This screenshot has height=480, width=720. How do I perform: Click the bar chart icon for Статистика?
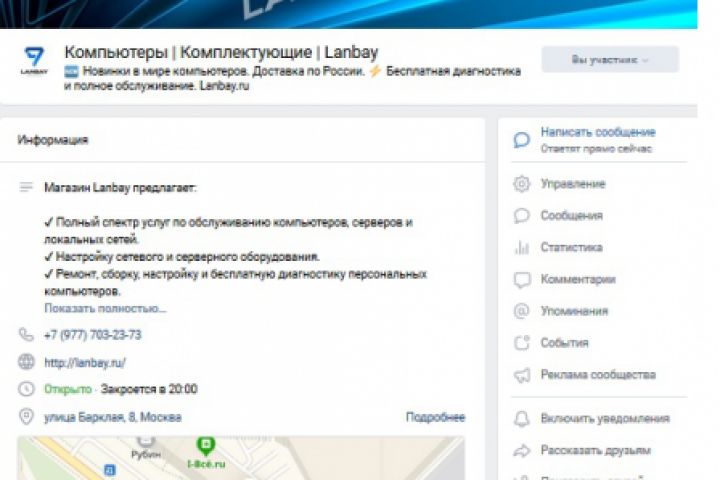[522, 248]
